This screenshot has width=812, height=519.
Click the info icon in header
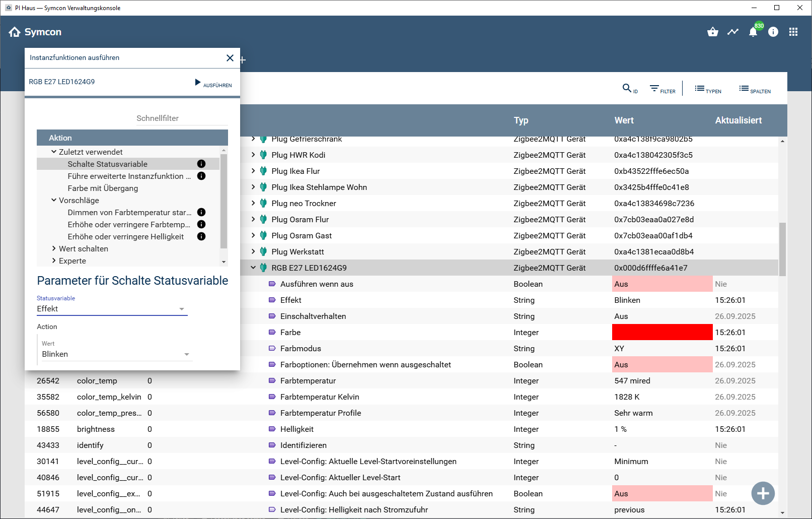tap(773, 32)
